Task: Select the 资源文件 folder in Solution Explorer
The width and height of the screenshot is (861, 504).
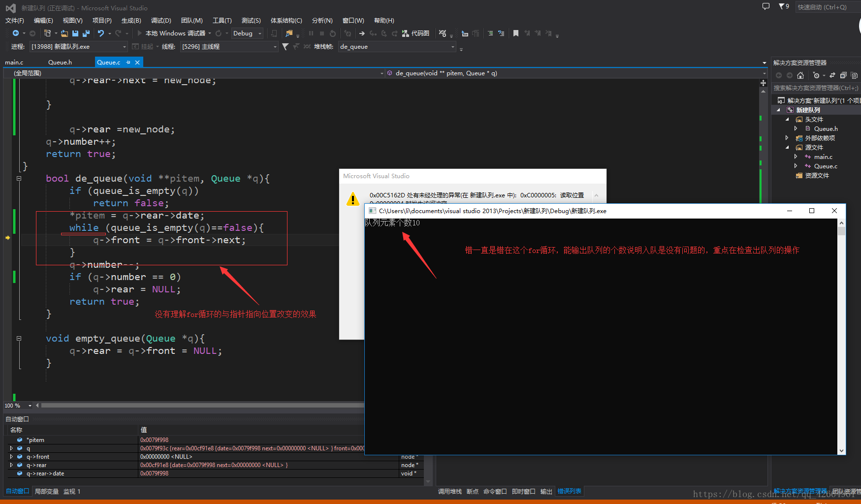Action: click(817, 175)
